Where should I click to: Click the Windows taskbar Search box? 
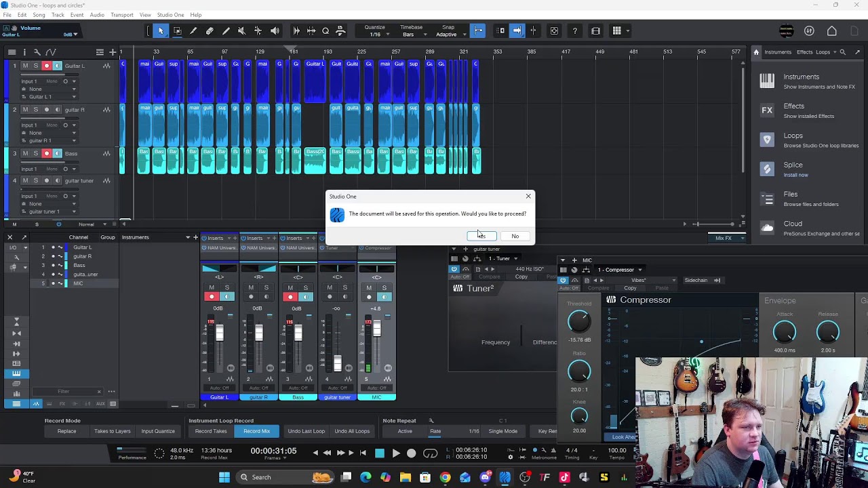pos(283,477)
